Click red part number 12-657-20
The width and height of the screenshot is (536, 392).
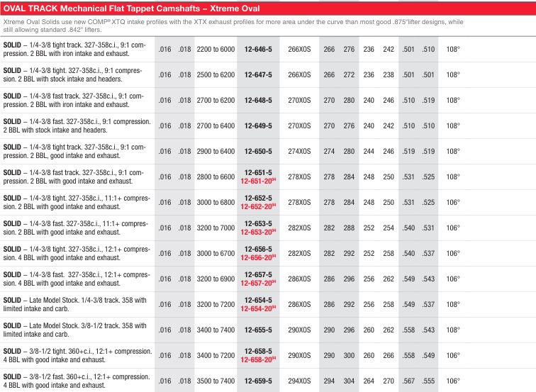(258, 283)
